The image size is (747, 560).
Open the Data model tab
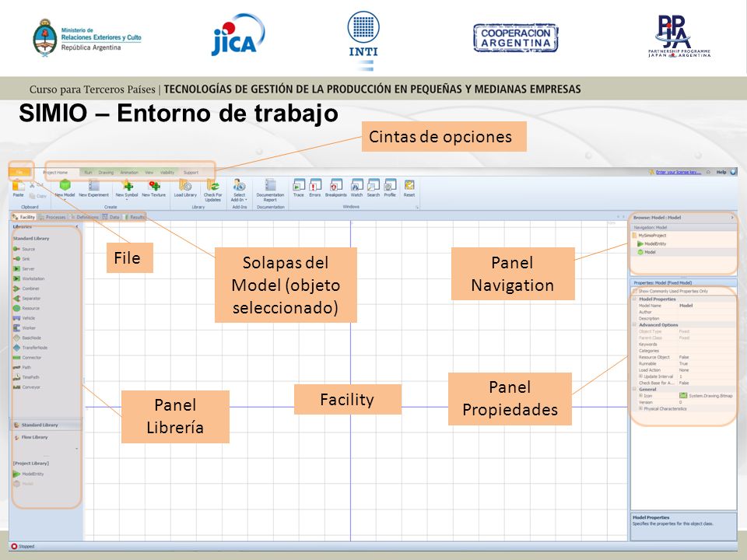tap(111, 217)
